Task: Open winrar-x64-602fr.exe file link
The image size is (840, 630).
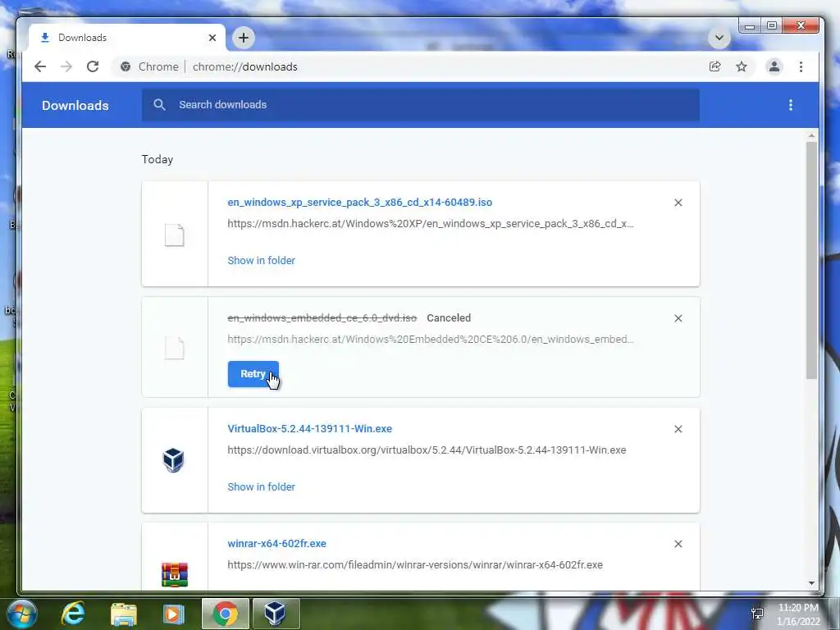Action: pyautogui.click(x=277, y=543)
